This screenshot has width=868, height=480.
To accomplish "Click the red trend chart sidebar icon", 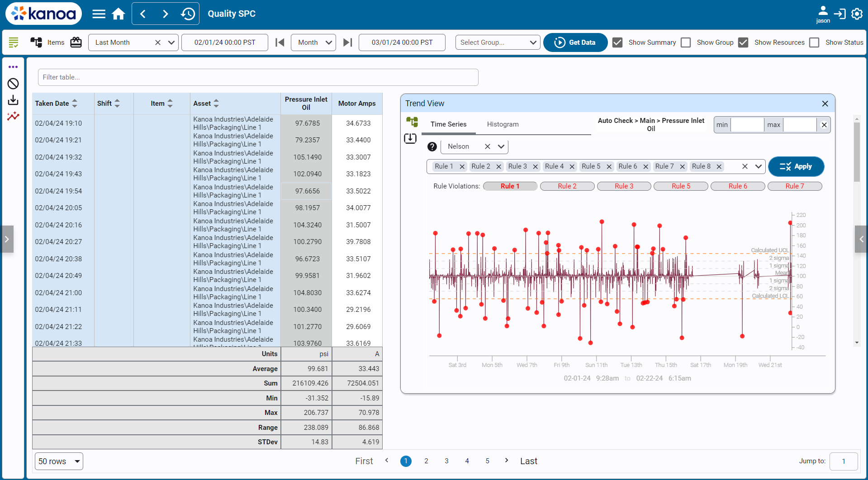I will (x=13, y=116).
